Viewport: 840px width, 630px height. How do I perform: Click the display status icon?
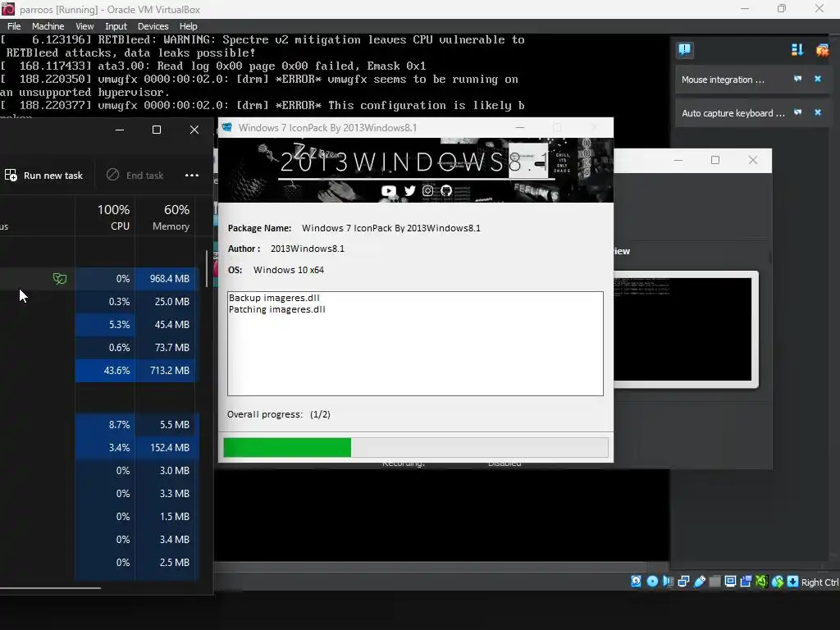[730, 582]
